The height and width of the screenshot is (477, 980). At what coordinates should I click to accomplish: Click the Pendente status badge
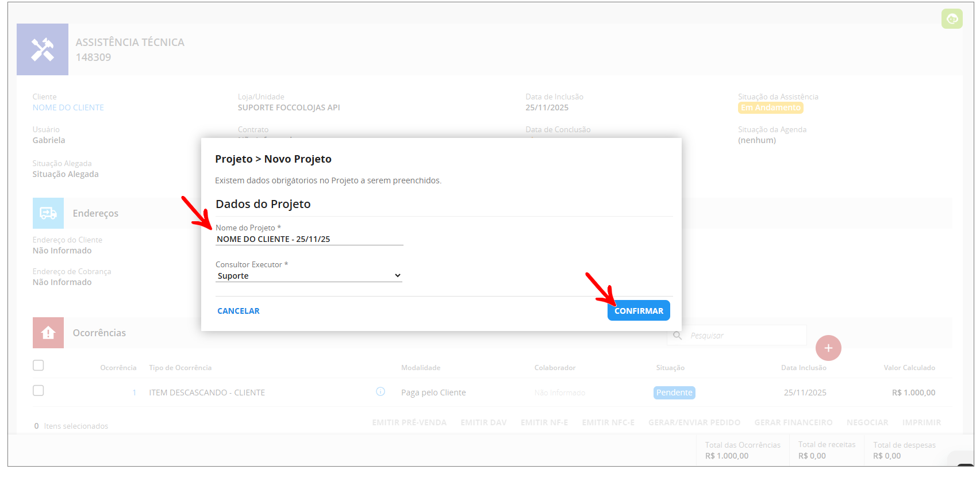click(x=674, y=393)
